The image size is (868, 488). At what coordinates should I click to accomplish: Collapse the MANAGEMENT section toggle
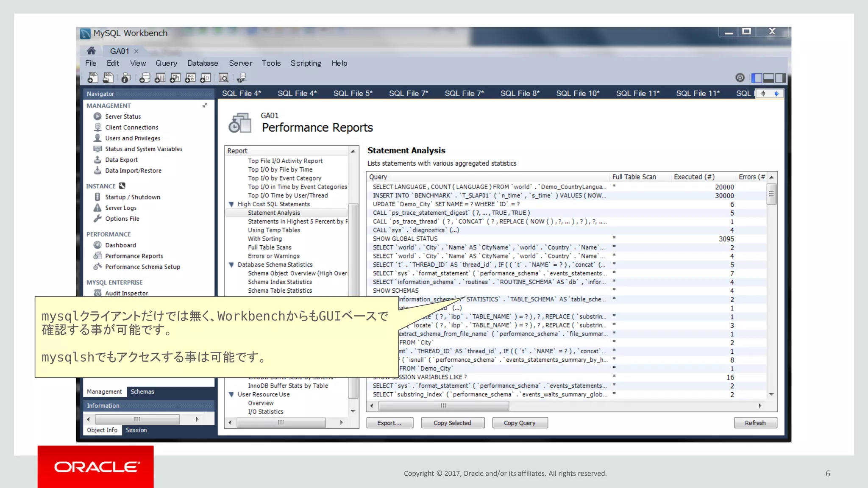click(x=205, y=105)
